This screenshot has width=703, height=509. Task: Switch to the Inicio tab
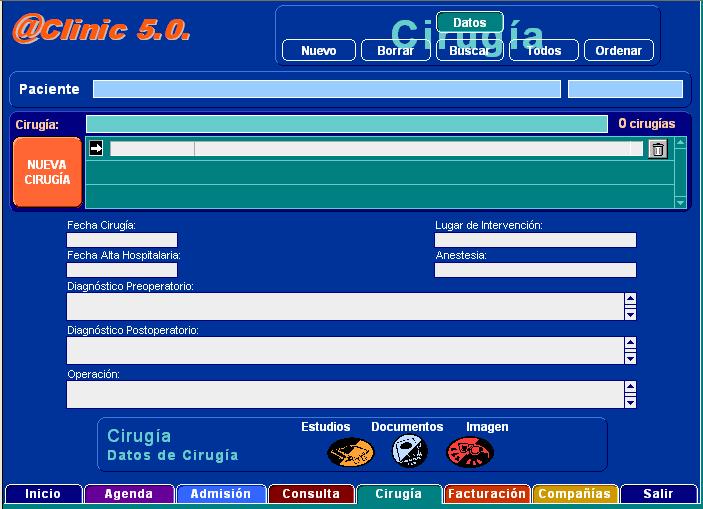pos(43,494)
